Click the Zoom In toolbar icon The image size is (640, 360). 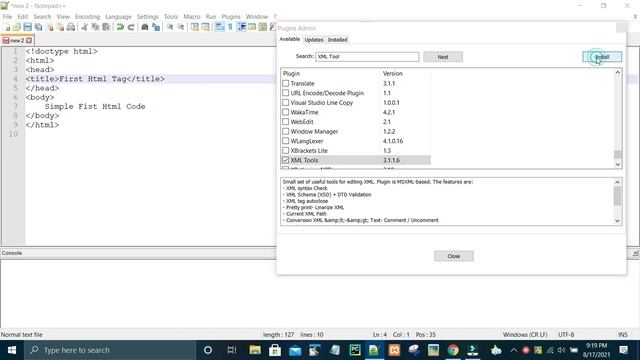[170, 27]
